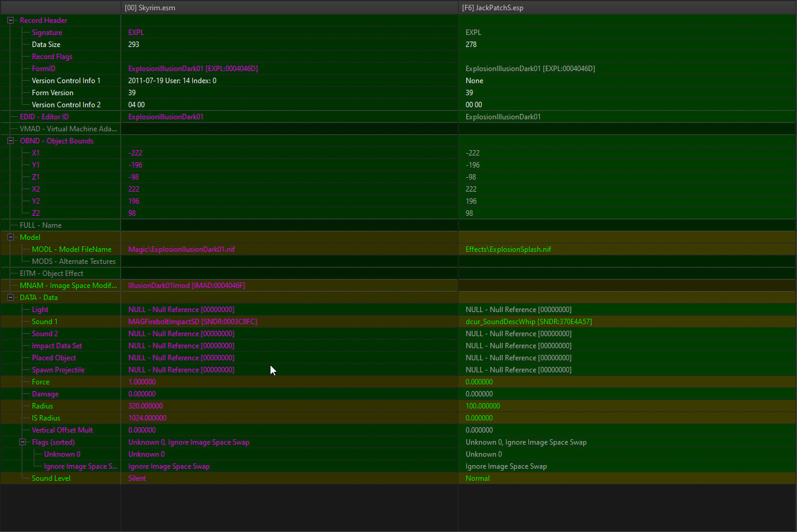Select the Spawn Projectile row label
The image size is (797, 532).
pos(58,370)
